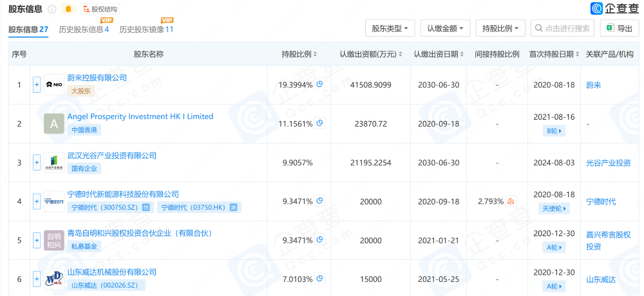Expand row of 蔚来控股有限公司
This screenshot has height=296, width=644.
(37, 84)
